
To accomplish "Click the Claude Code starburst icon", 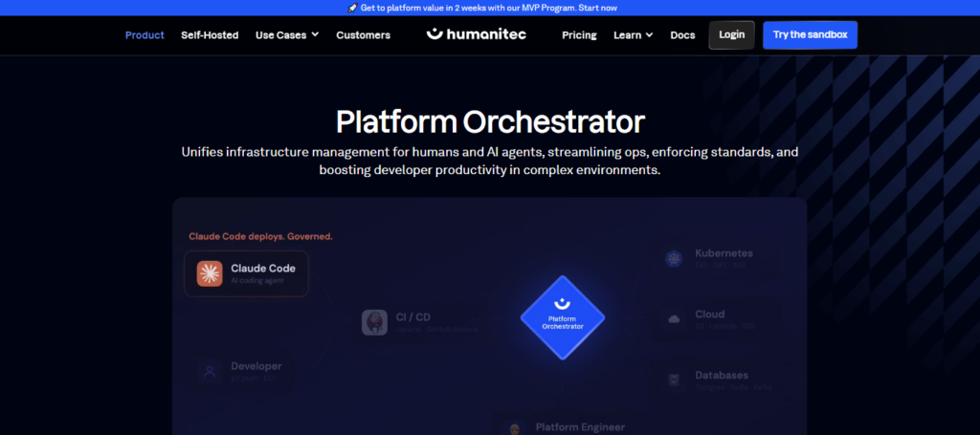I will (x=210, y=273).
